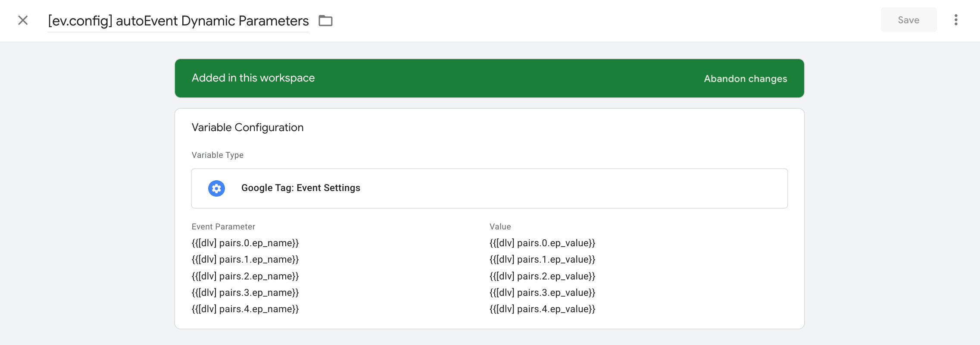Screen dimensions: 980x345
Task: Select the Google Tag: Event Settings type box
Action: (x=490, y=188)
